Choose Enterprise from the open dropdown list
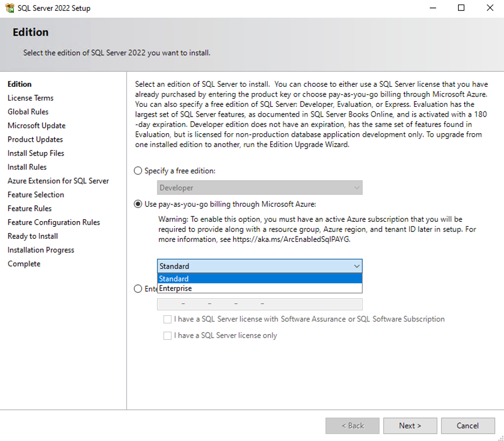The image size is (504, 441). 260,288
